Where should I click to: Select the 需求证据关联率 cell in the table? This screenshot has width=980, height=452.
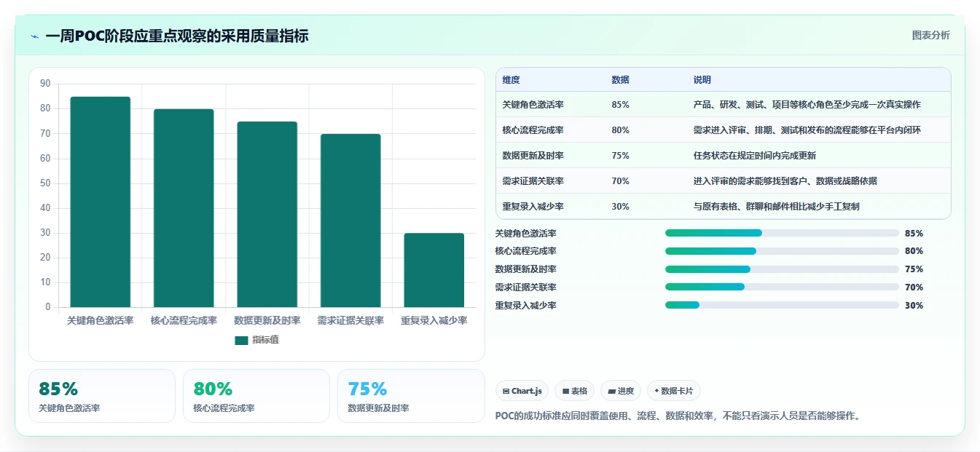[x=533, y=181]
